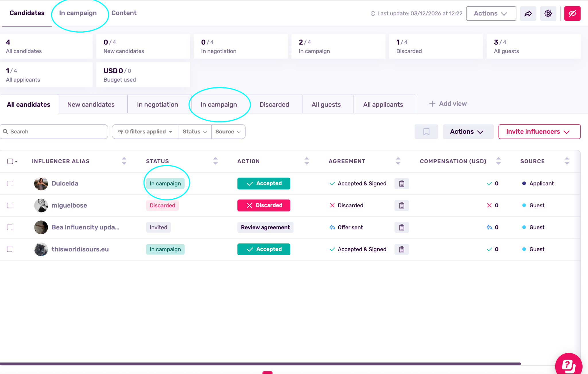Open agreement clipboard icon for Dulceida
588x374 pixels.
[401, 183]
